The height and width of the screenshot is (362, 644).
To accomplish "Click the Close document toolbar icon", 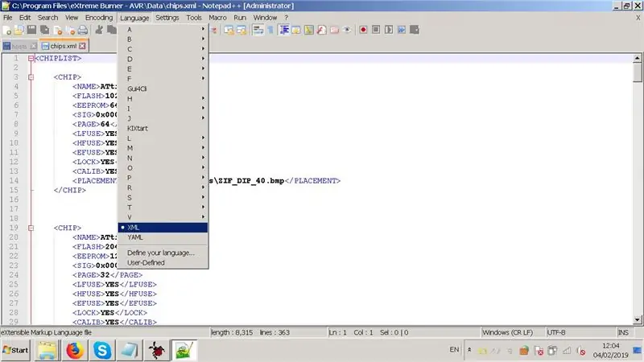I will (57, 30).
